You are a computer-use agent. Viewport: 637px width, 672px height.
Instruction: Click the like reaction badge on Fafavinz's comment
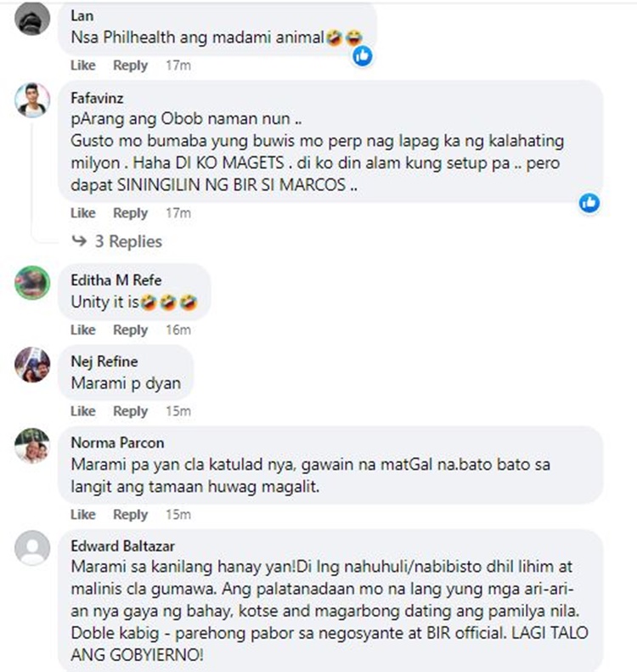point(589,203)
